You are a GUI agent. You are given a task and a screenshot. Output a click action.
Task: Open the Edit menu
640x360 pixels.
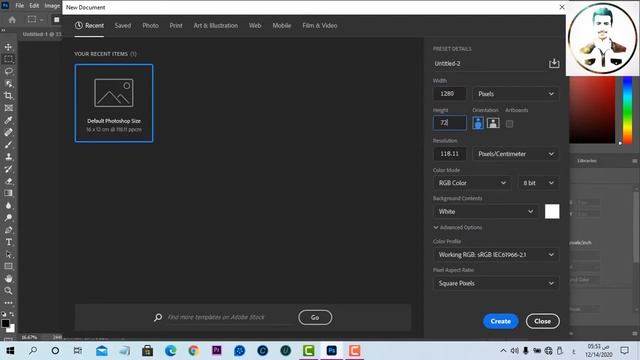pos(34,6)
